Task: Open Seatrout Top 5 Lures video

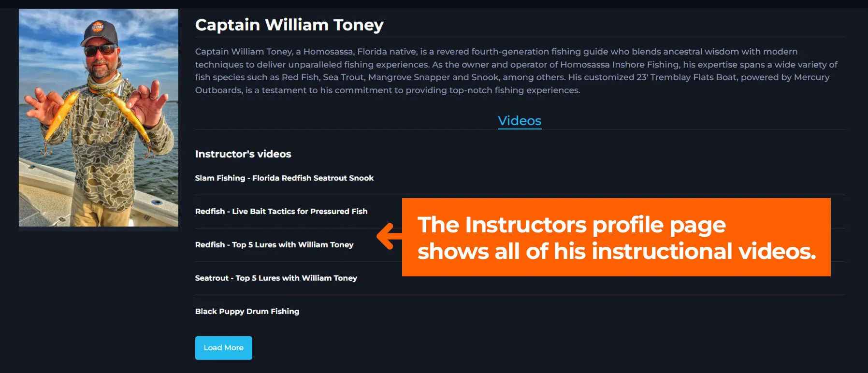Action: point(276,278)
